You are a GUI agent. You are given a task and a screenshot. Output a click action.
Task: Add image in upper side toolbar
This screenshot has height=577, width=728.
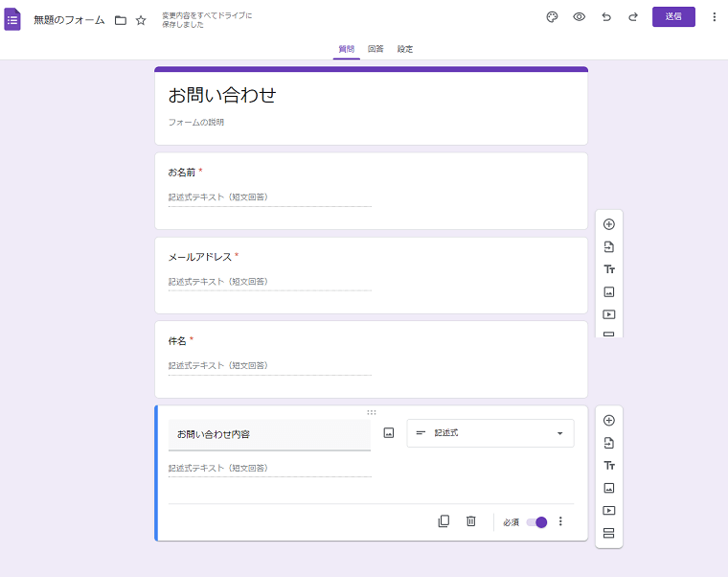point(609,291)
